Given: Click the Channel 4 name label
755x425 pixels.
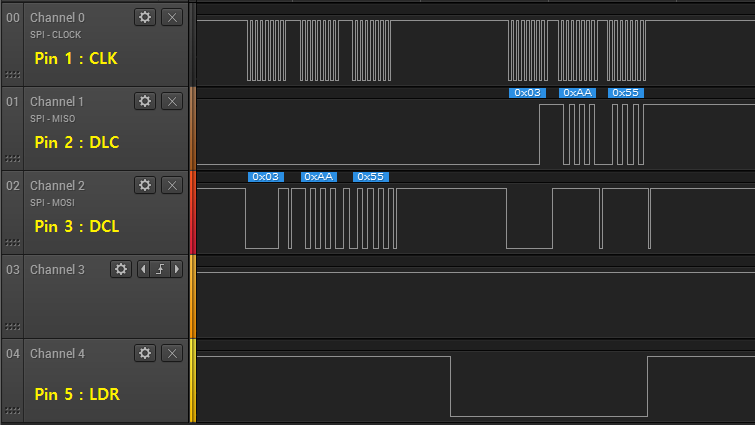Looking at the screenshot, I should coord(57,354).
